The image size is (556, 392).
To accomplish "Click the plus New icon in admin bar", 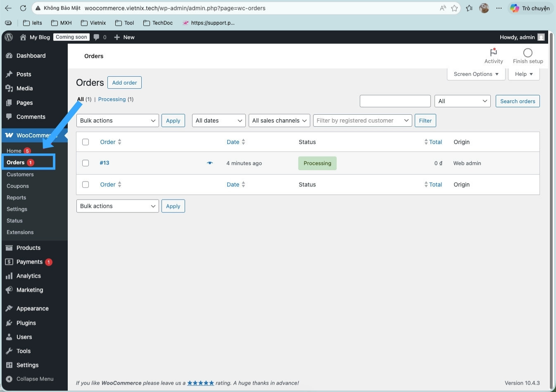I will click(x=117, y=37).
